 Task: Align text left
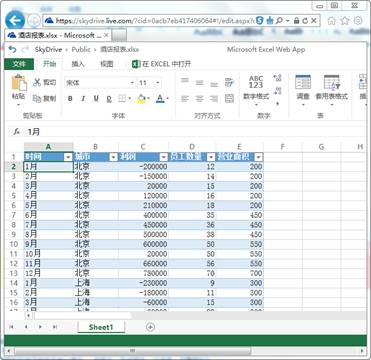185,99
